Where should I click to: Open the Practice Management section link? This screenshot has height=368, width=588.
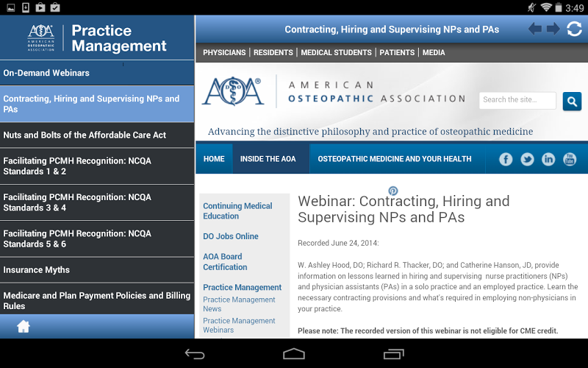click(x=243, y=287)
